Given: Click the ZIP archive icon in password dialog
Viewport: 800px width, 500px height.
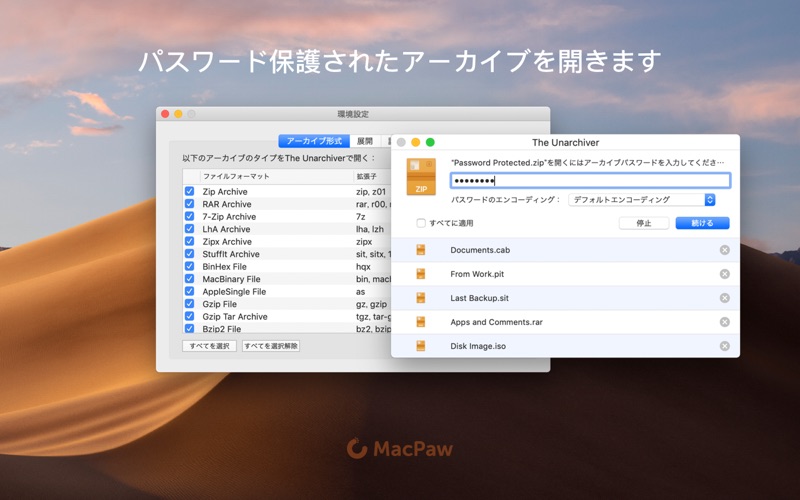Looking at the screenshot, I should [421, 177].
